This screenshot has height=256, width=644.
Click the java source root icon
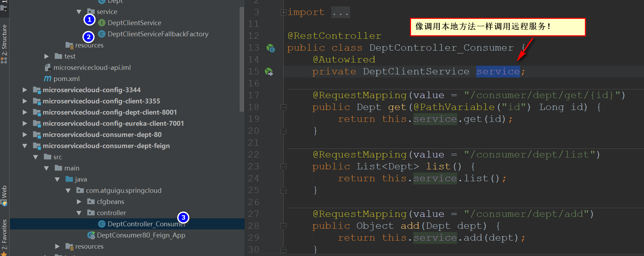point(69,179)
